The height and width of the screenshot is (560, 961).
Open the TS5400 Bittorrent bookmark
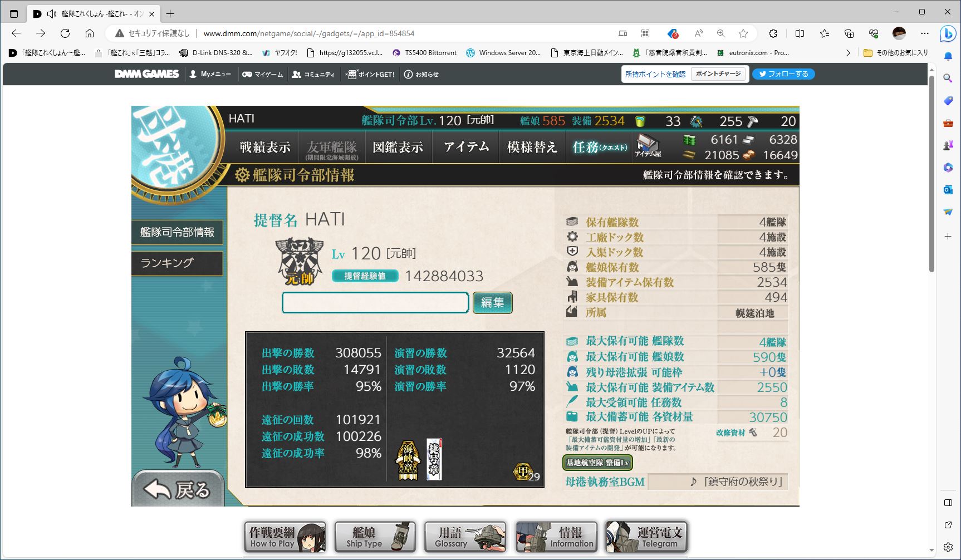click(x=425, y=53)
